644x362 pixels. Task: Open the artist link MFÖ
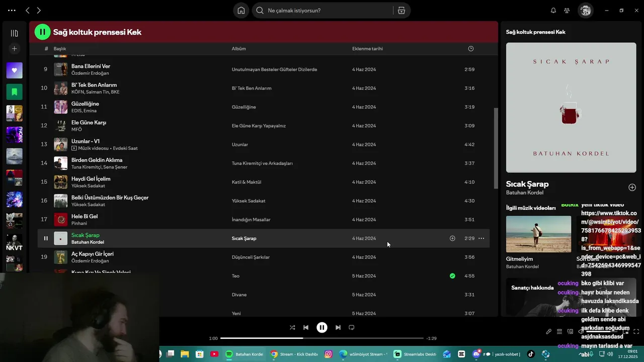tap(76, 130)
